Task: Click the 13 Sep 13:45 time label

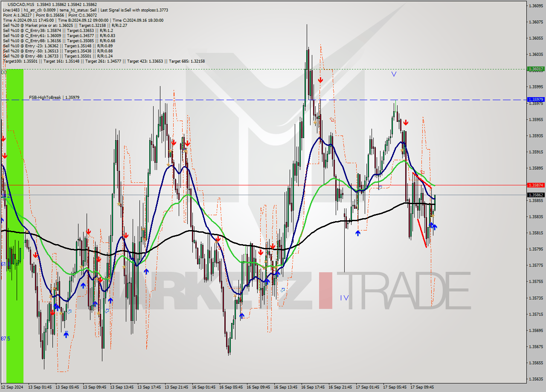Action: click(122, 387)
